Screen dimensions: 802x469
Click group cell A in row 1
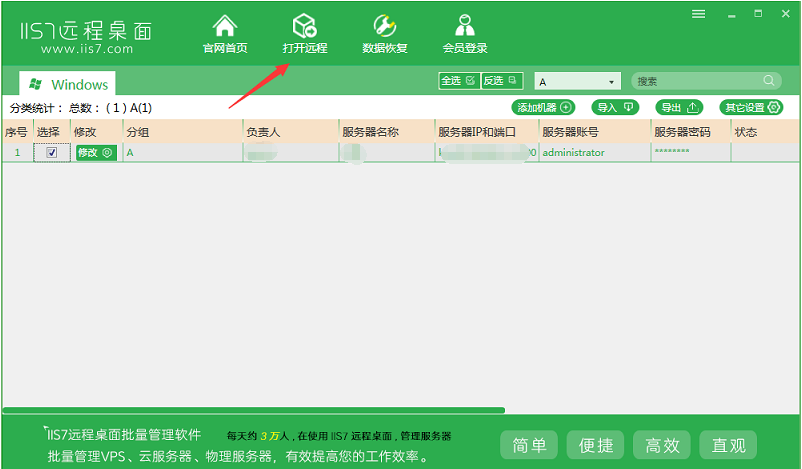[183, 152]
